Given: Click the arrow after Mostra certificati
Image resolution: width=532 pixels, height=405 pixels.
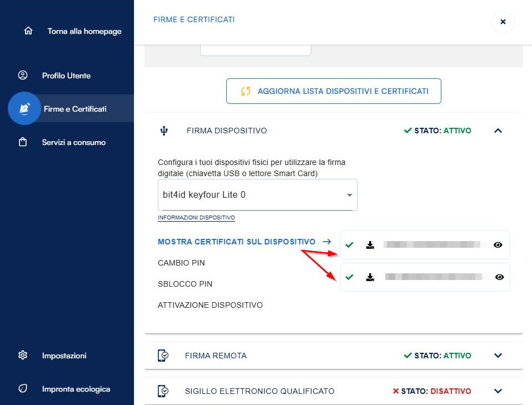Looking at the screenshot, I should point(327,242).
